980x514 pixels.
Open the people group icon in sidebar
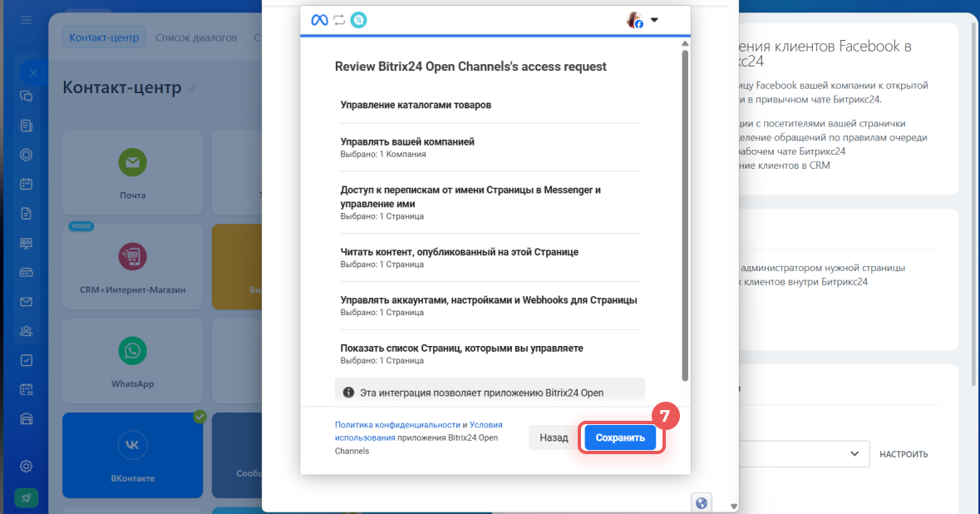click(x=27, y=331)
